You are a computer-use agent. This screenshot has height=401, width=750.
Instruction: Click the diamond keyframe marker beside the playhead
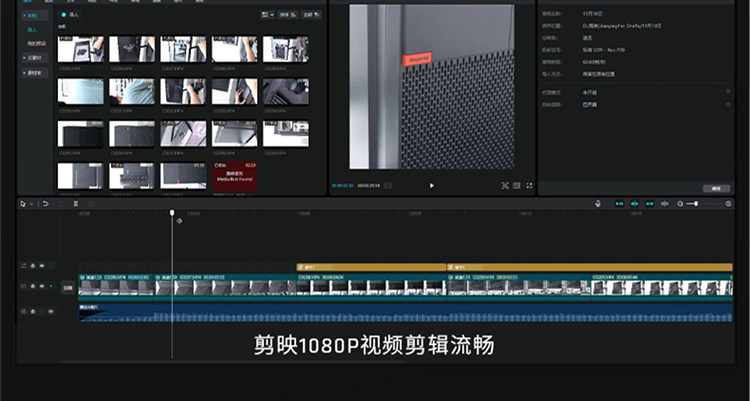179,221
